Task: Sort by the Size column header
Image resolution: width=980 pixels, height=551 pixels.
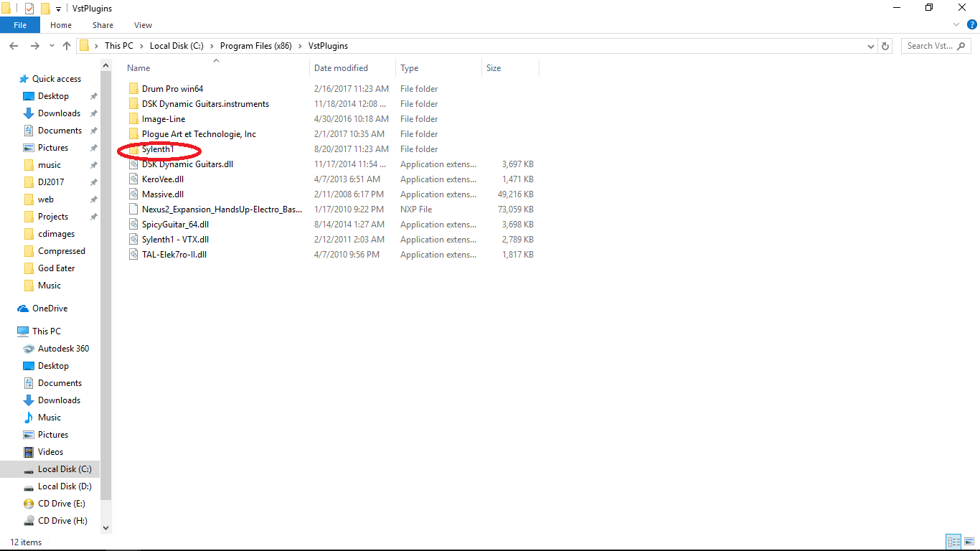Action: (x=494, y=68)
